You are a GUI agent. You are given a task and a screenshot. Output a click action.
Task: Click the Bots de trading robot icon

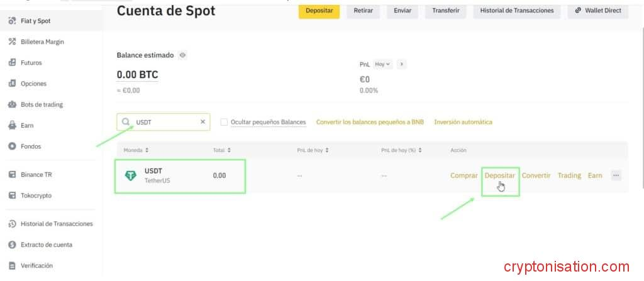pos(12,104)
